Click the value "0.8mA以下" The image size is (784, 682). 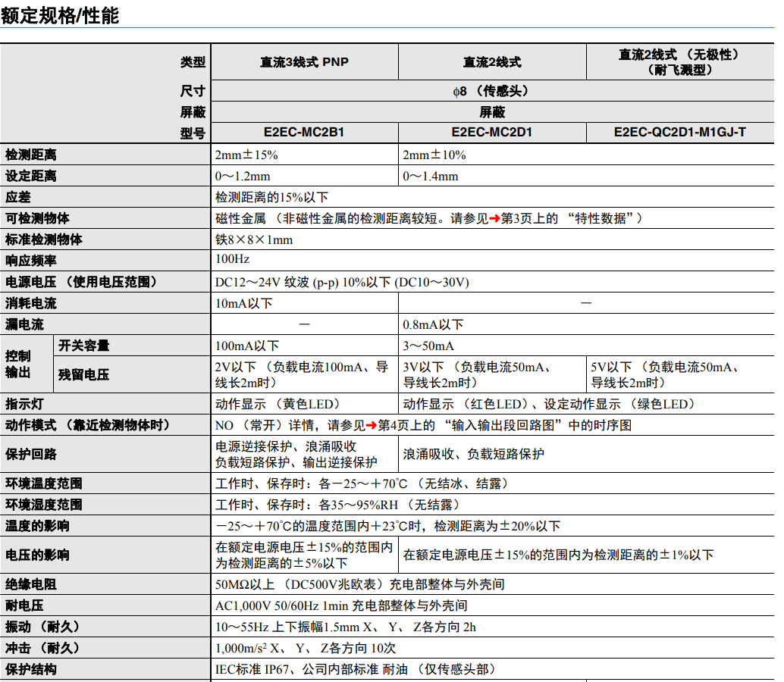(434, 325)
